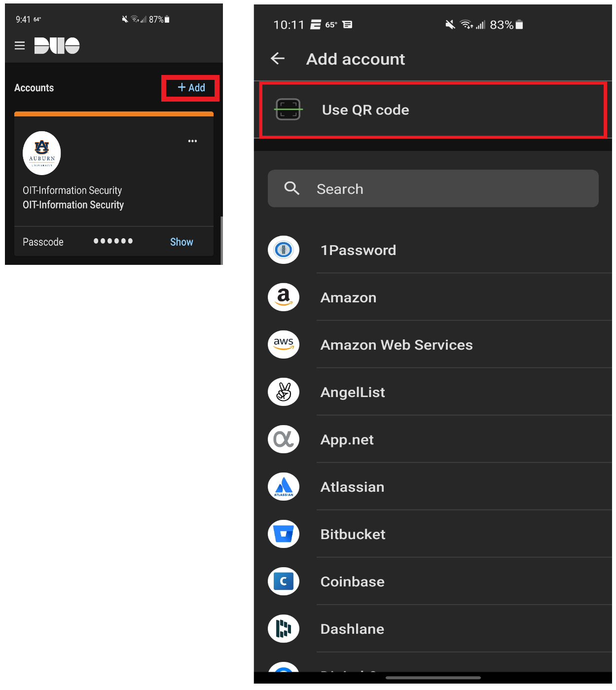This screenshot has height=690, width=616.
Task: Tap the Add account button
Action: click(191, 88)
